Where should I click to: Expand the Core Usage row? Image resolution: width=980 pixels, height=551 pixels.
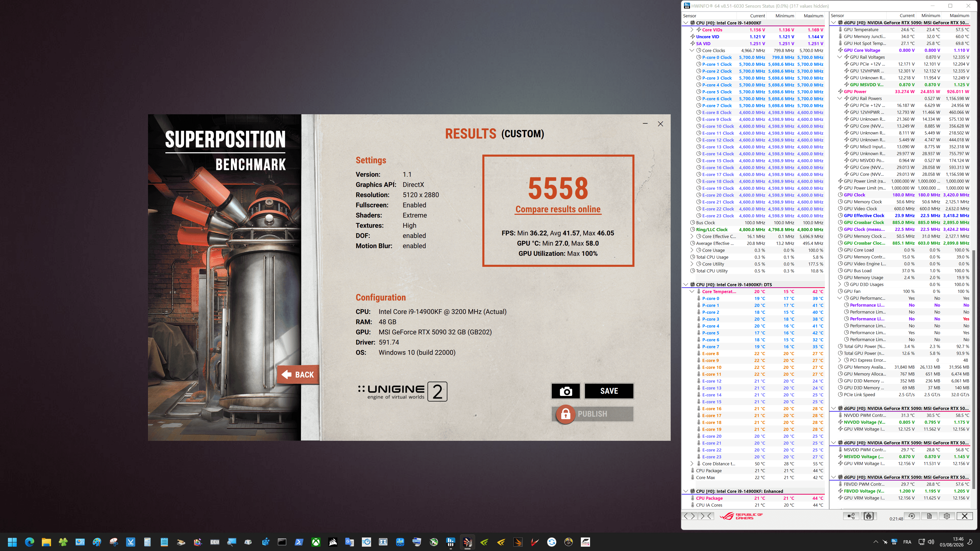pyautogui.click(x=692, y=250)
